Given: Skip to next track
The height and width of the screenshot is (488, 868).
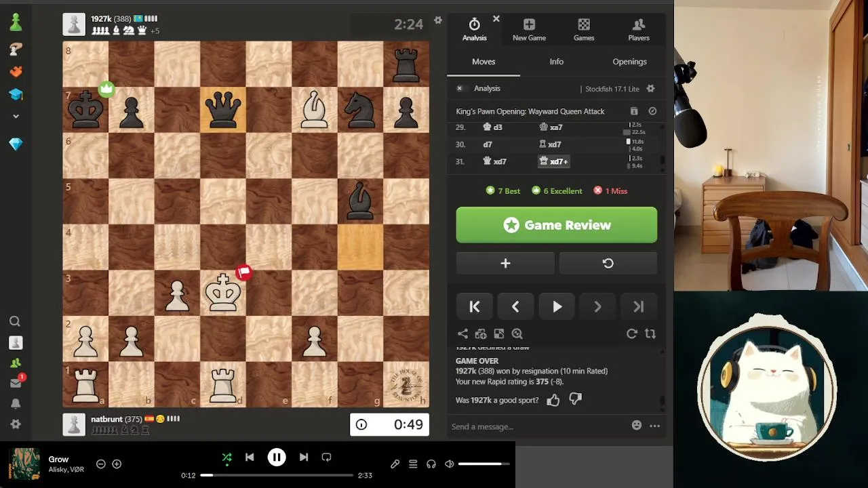Looking at the screenshot, I should 304,457.
